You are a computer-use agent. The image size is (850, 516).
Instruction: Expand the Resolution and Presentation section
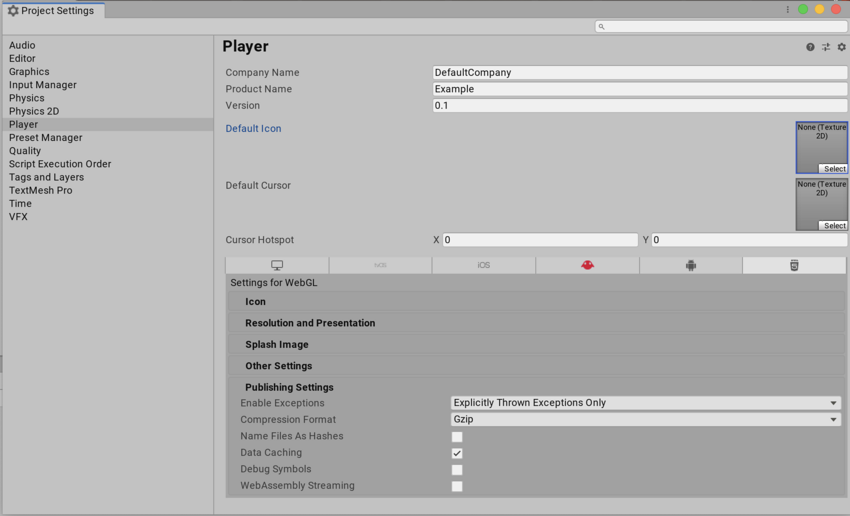coord(536,323)
